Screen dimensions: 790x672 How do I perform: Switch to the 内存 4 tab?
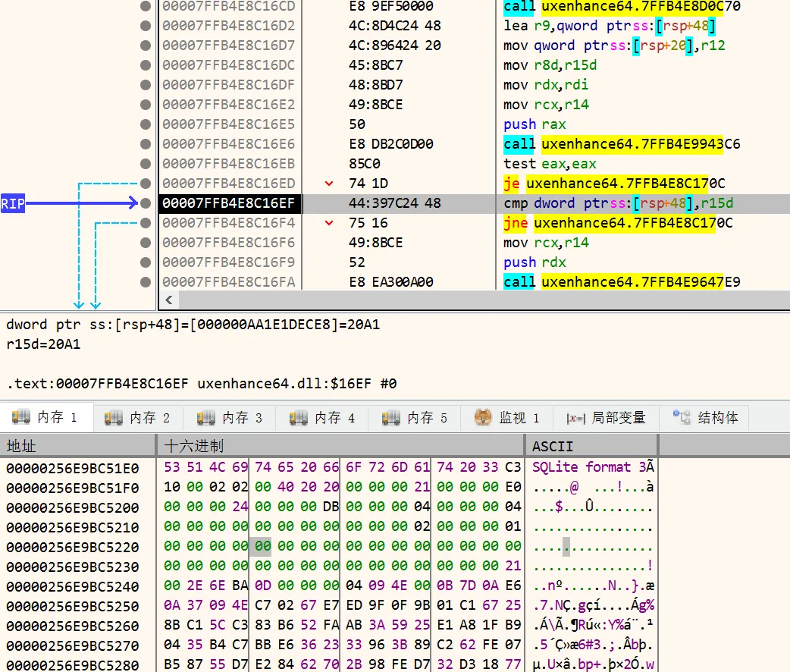(322, 417)
